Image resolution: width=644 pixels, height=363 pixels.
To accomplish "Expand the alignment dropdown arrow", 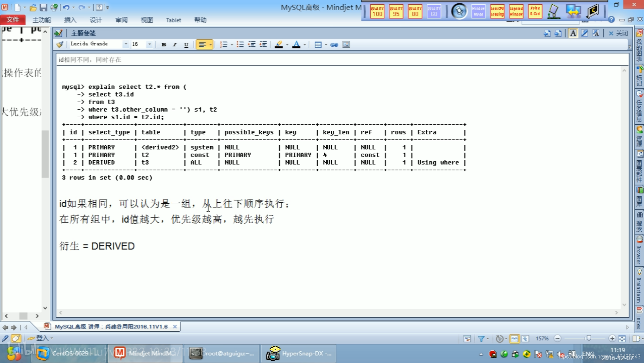I will pos(211,44).
